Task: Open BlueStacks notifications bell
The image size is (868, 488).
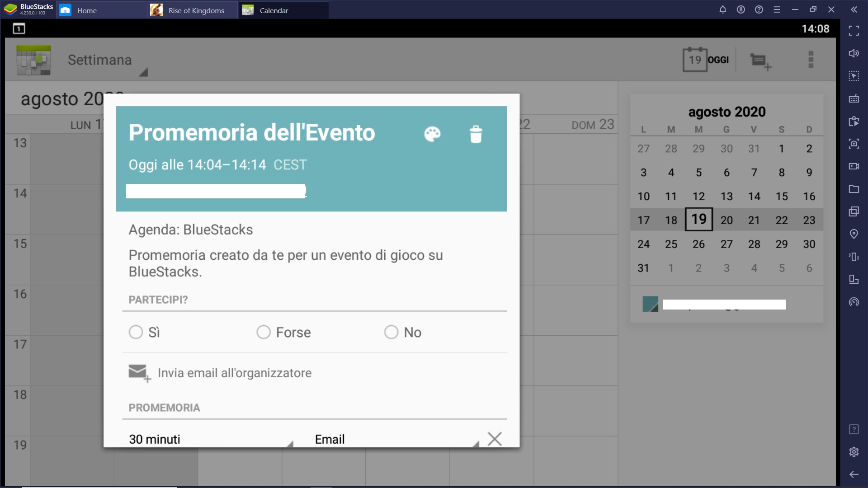Action: 723,9
